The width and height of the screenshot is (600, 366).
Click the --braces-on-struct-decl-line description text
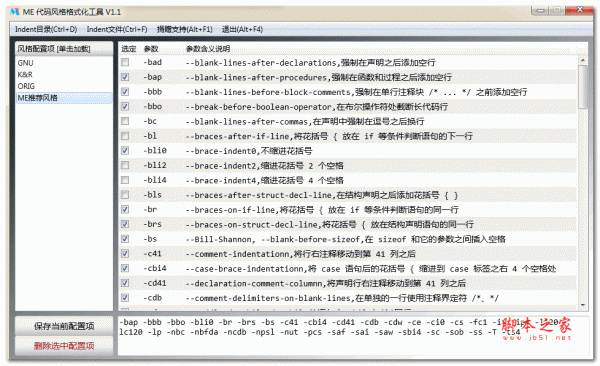click(329, 224)
